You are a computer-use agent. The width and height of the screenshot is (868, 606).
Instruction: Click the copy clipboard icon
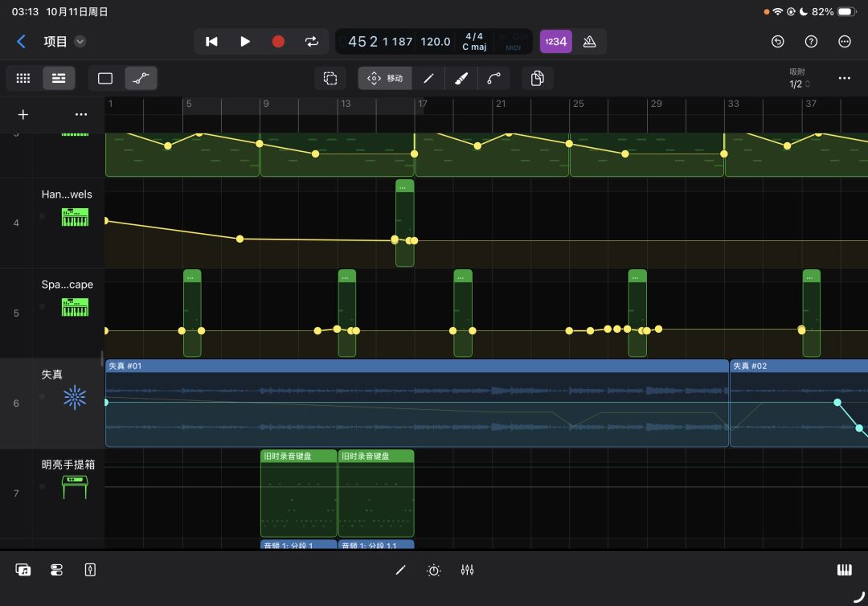coord(537,78)
